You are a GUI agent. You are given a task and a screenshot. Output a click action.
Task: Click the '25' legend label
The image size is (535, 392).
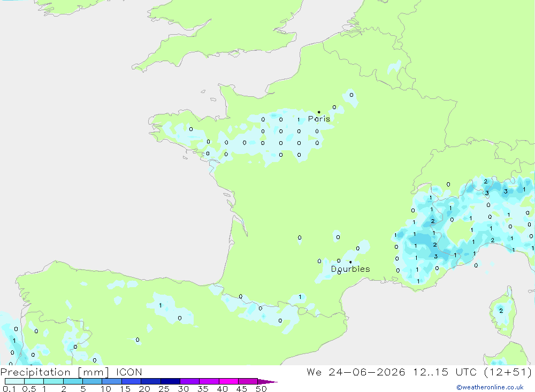[x=164, y=389]
